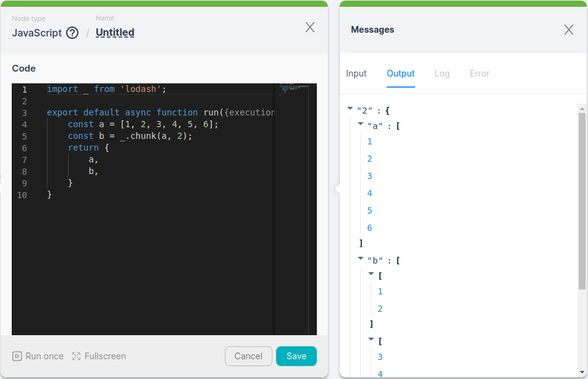Open the Error tab
The image size is (588, 379).
pos(479,73)
